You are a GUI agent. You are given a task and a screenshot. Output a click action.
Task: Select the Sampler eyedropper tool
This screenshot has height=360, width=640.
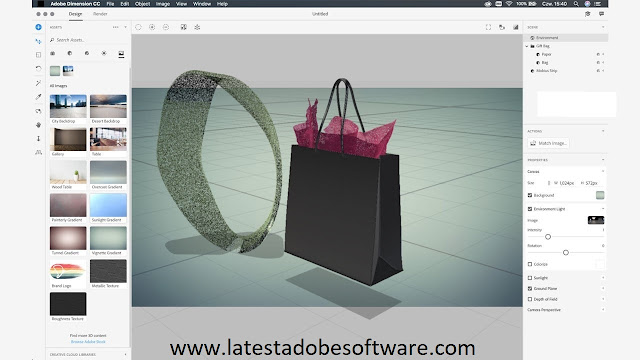(x=38, y=97)
